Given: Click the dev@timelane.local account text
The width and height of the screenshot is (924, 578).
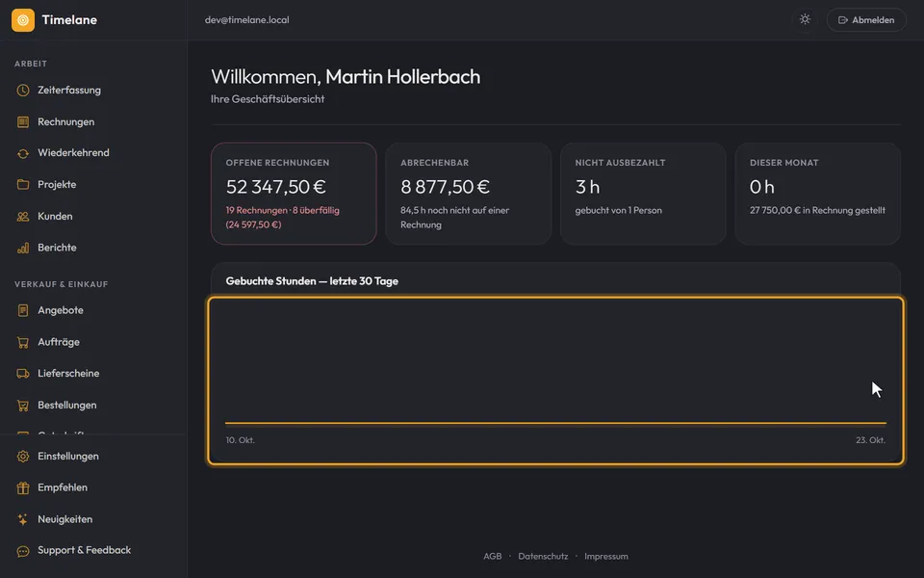Looking at the screenshot, I should [x=247, y=20].
